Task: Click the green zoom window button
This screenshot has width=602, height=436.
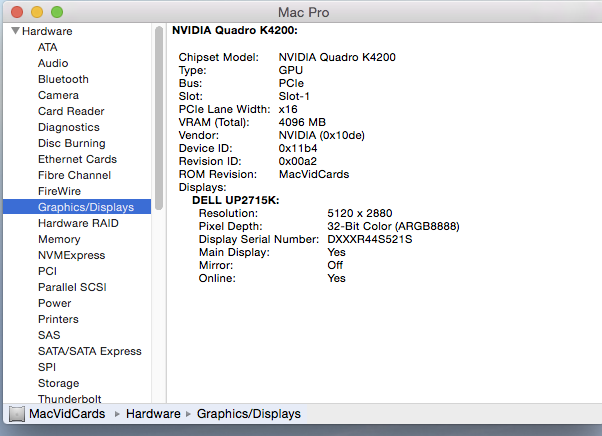Action: [57, 12]
